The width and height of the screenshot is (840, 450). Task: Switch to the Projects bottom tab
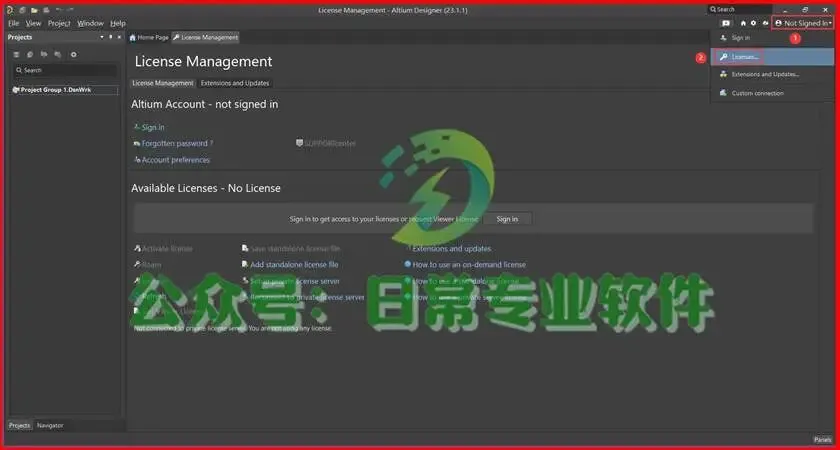pyautogui.click(x=20, y=425)
